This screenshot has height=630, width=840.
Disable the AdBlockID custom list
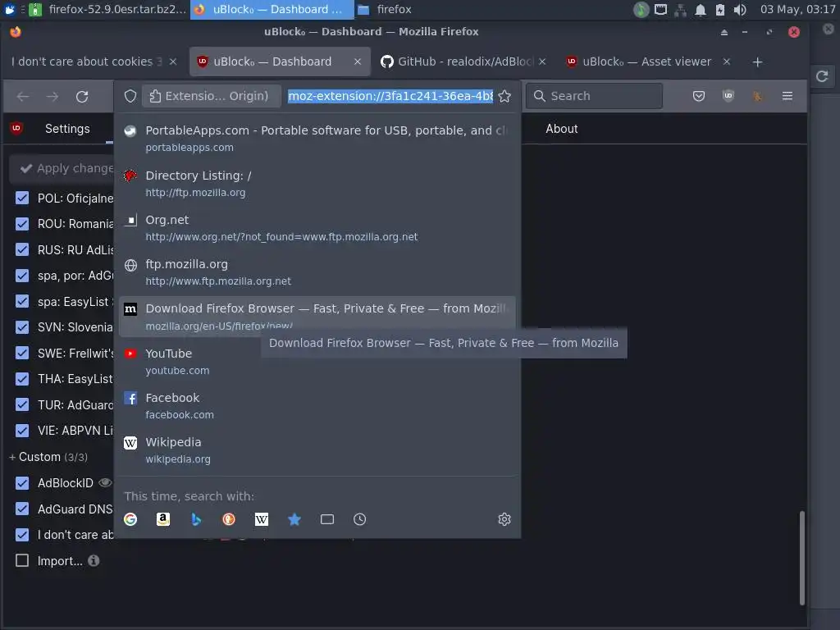click(22, 482)
